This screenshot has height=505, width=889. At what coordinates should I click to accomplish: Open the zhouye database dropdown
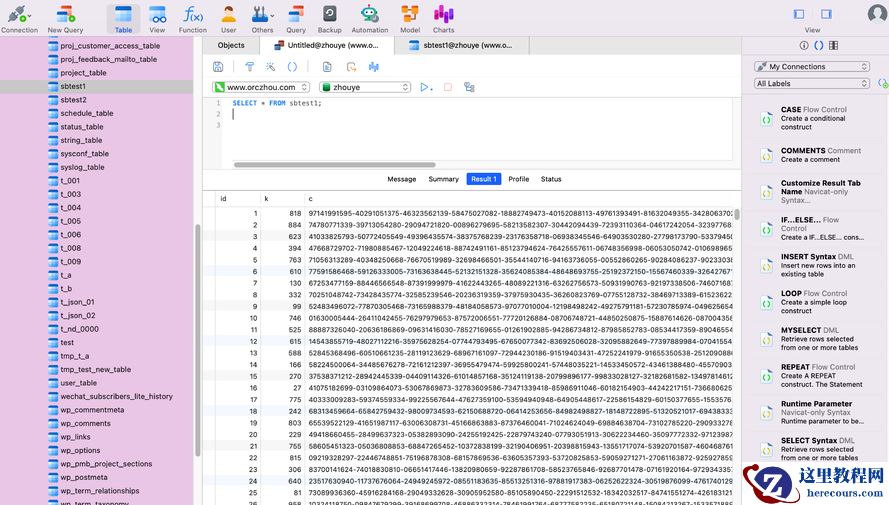click(x=365, y=87)
